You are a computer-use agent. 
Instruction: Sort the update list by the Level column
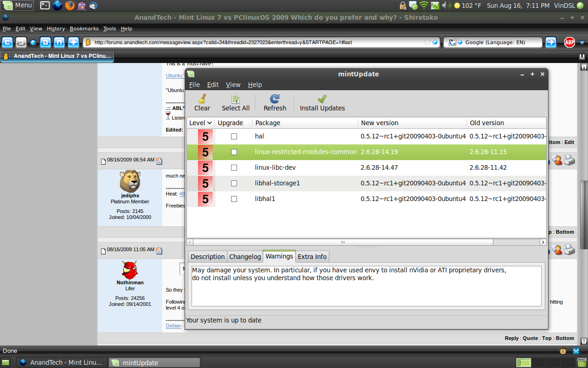pyautogui.click(x=201, y=123)
